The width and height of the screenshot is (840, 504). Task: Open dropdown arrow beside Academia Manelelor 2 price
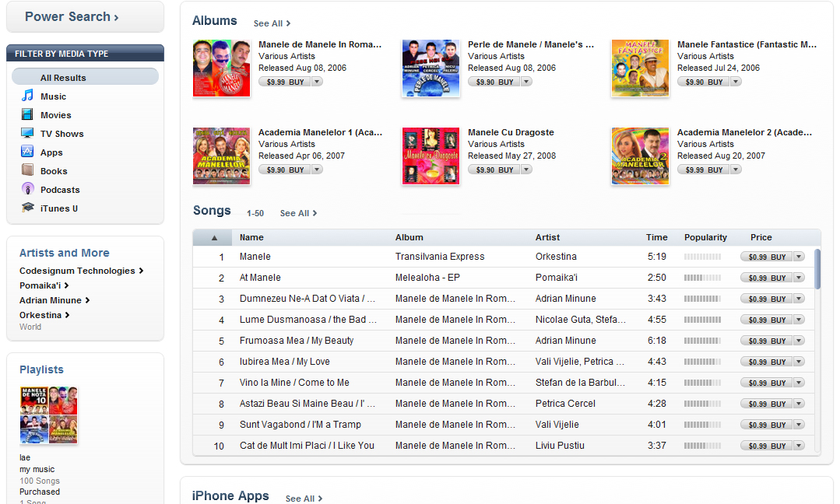point(736,170)
